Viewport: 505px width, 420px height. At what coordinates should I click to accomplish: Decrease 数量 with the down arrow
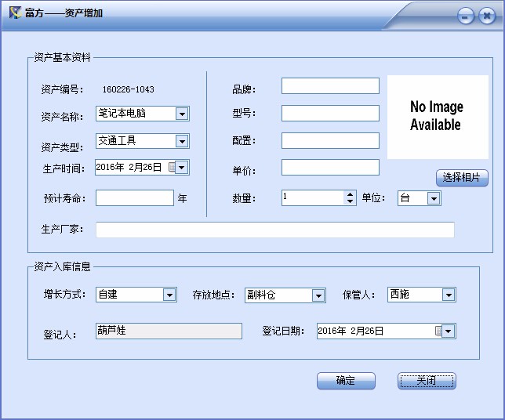[350, 202]
